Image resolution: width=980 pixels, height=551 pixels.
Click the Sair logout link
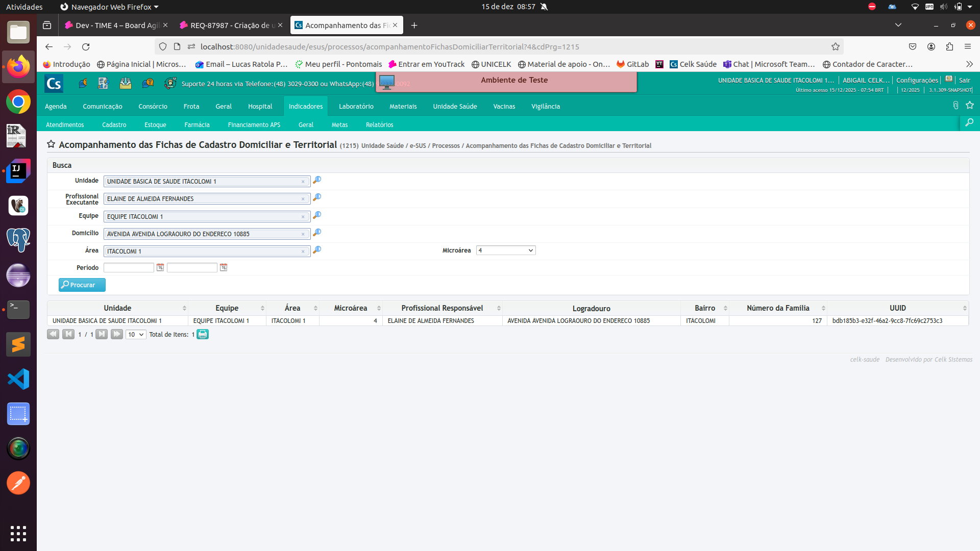(x=964, y=80)
